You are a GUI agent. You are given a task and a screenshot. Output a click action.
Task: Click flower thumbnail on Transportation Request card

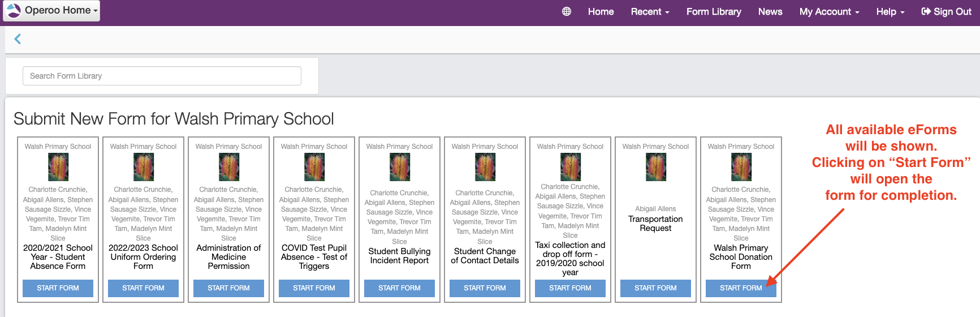click(655, 168)
